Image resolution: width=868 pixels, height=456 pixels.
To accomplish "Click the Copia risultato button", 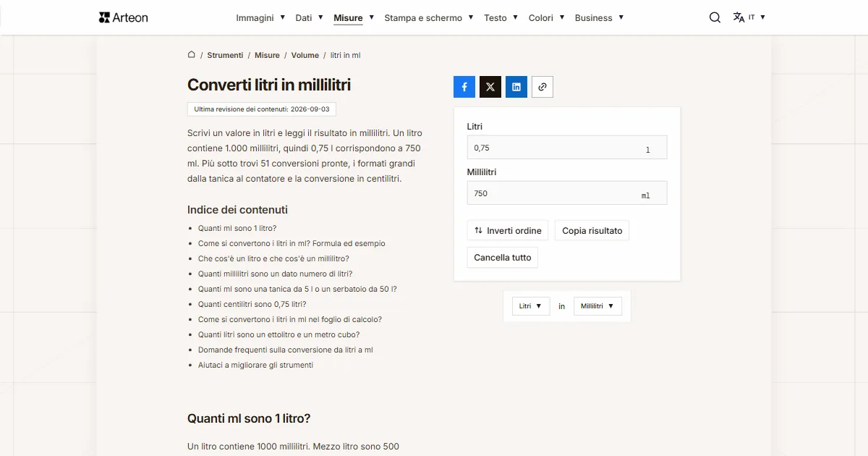I will [592, 231].
